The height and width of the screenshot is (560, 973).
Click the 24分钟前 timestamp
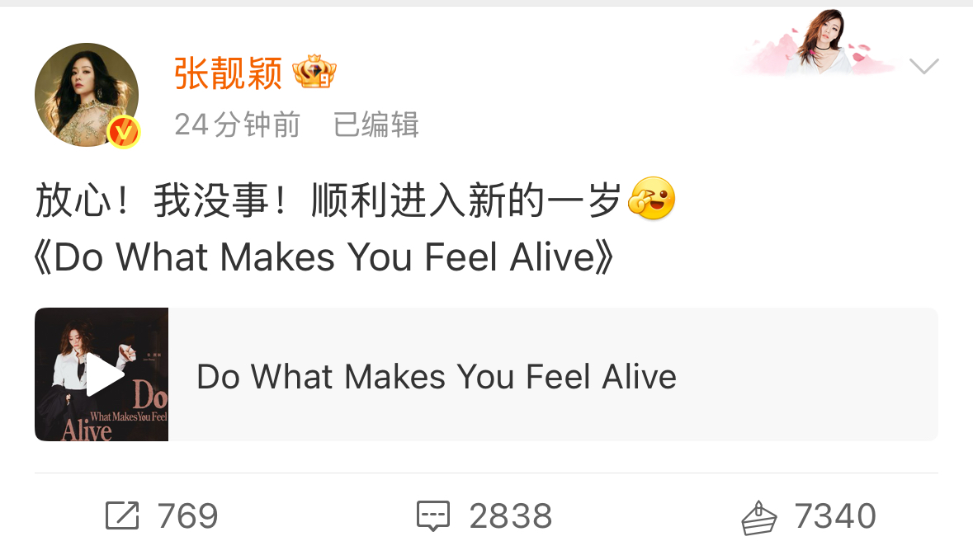tap(238, 125)
